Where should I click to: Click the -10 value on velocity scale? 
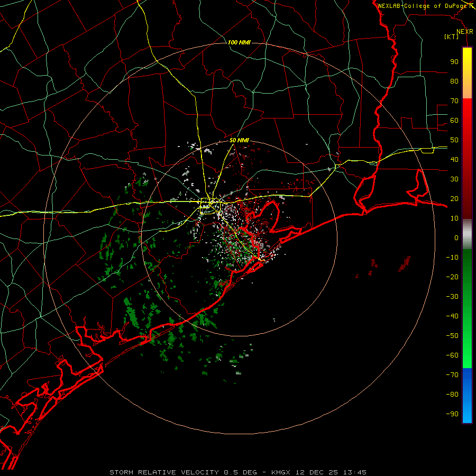pyautogui.click(x=452, y=258)
